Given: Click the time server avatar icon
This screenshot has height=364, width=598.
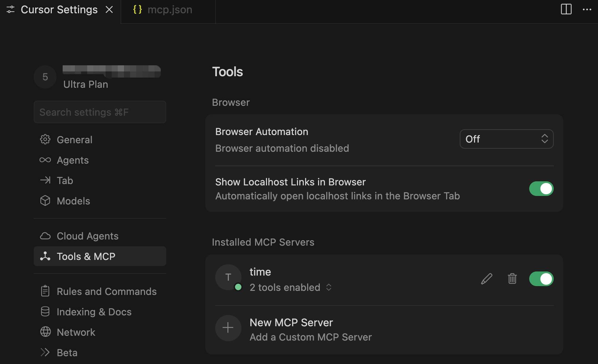Looking at the screenshot, I should click(228, 278).
